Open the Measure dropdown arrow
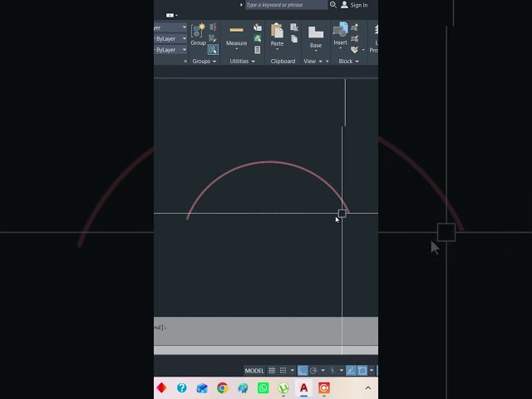The width and height of the screenshot is (532, 399). (x=236, y=49)
